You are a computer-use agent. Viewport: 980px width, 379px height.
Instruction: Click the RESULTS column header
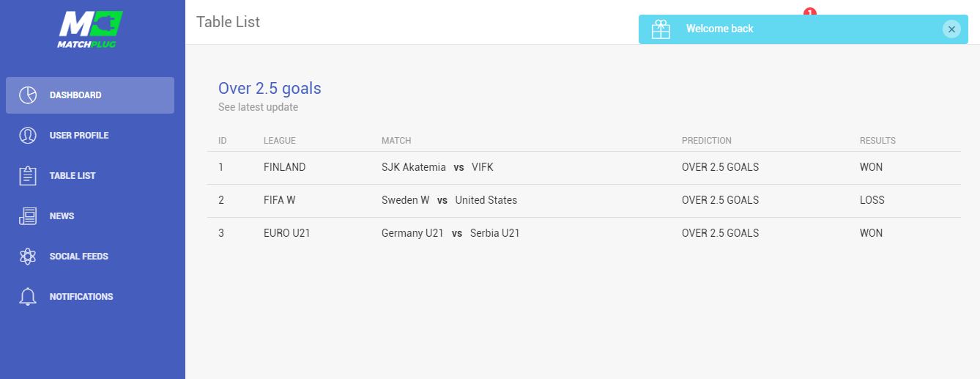(x=877, y=141)
